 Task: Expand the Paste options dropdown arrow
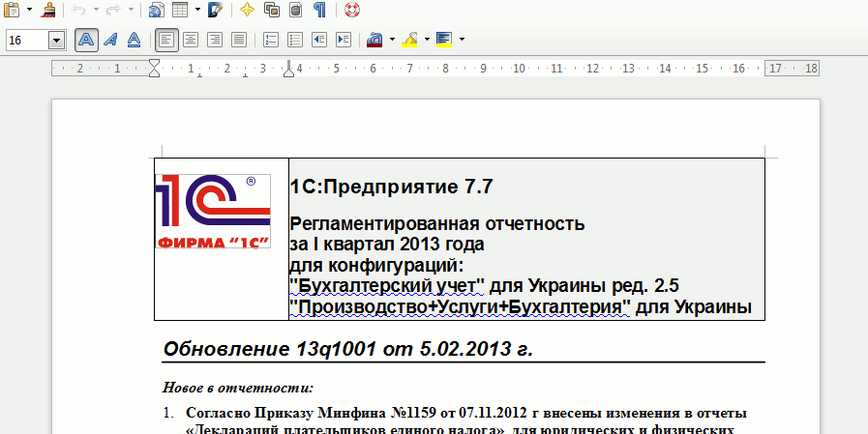(29, 10)
